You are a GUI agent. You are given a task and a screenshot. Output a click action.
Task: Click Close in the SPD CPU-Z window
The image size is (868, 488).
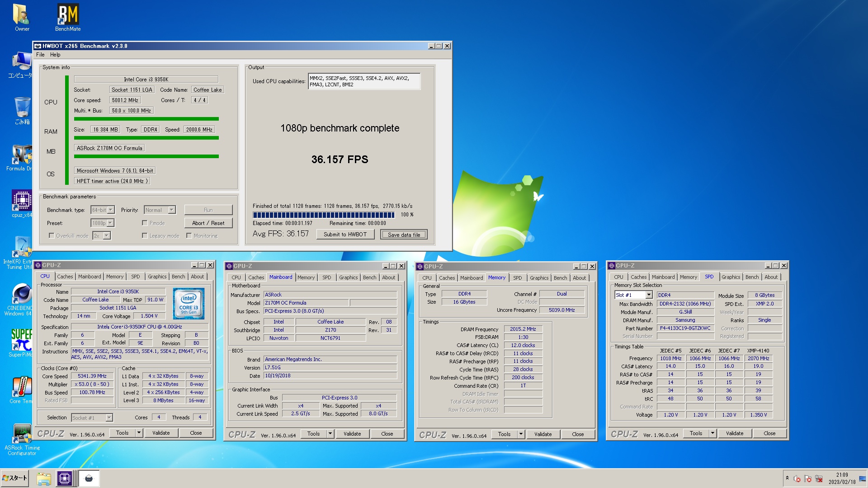coord(769,433)
